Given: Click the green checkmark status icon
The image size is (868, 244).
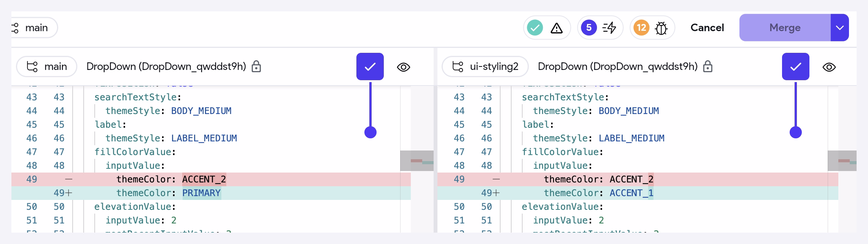Looking at the screenshot, I should [535, 28].
